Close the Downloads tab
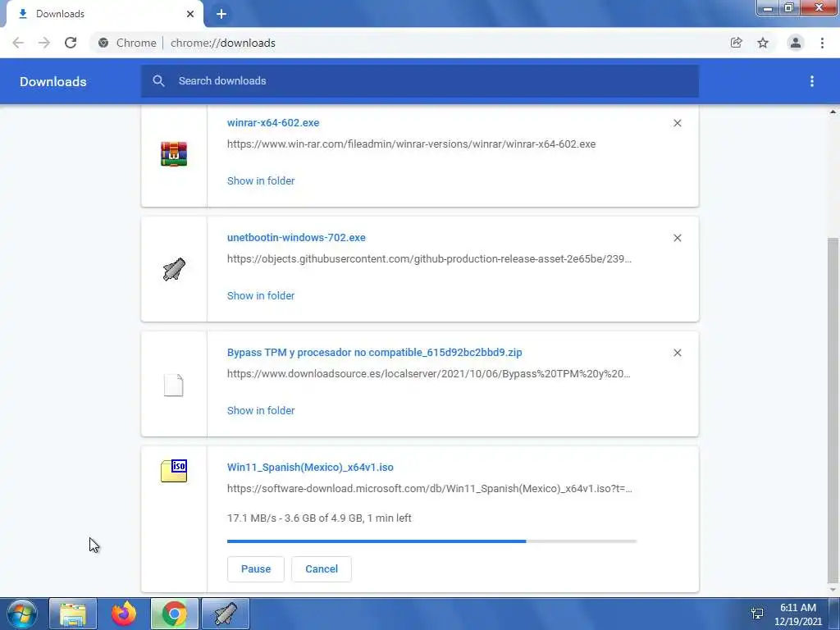 click(x=190, y=14)
